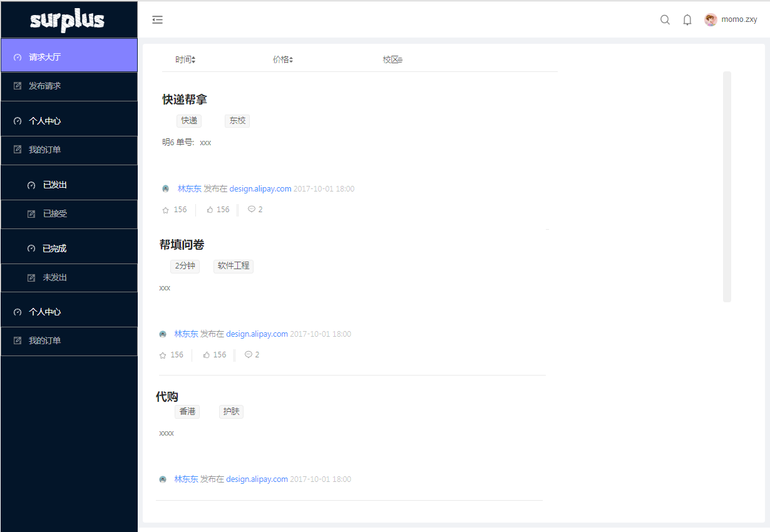Click the momo.zxy profile picture
770x532 pixels.
coord(711,19)
